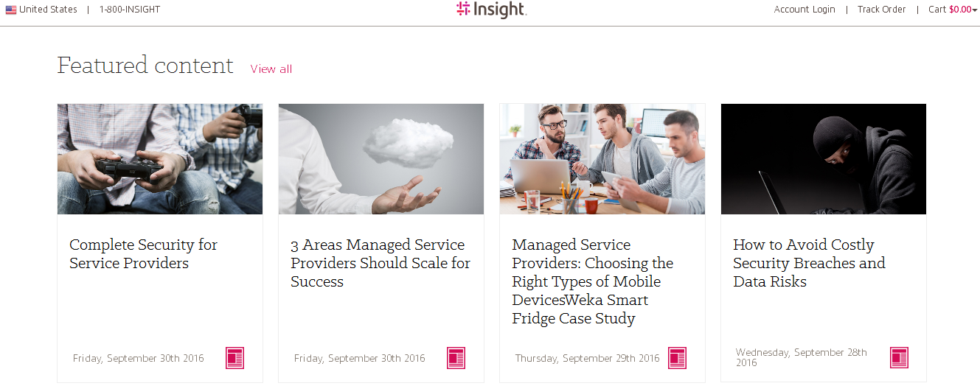Screen dimensions: 980x386
Task: Click the View all link
Action: pos(271,69)
